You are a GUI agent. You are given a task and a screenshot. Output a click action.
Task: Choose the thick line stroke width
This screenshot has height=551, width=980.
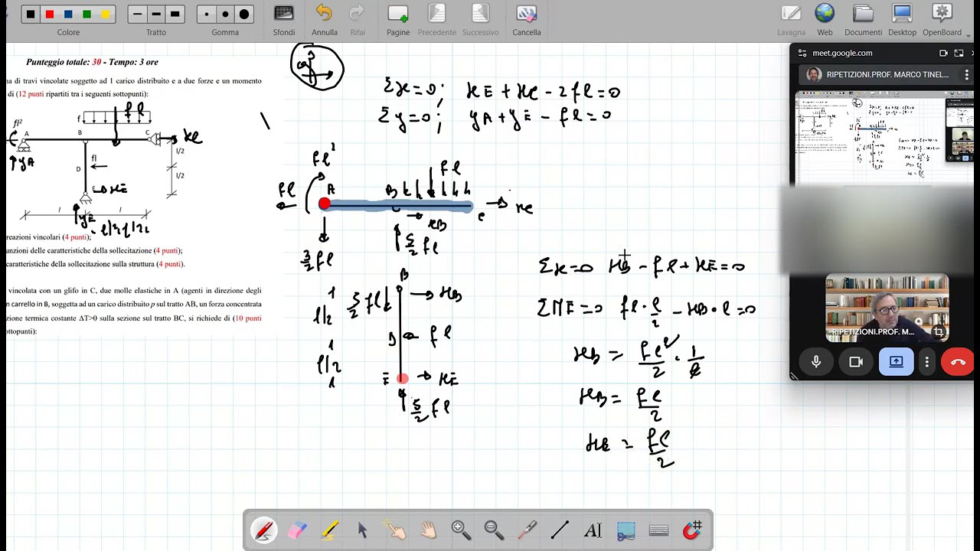[x=175, y=14]
